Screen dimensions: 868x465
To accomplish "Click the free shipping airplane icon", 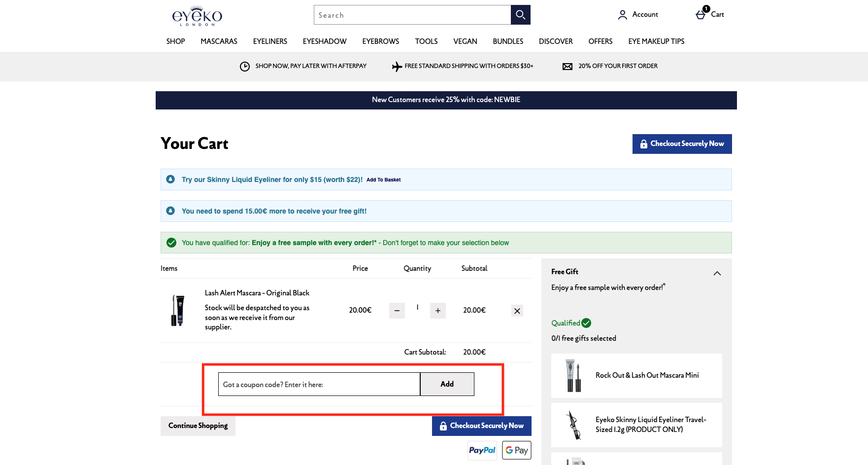I will point(397,67).
